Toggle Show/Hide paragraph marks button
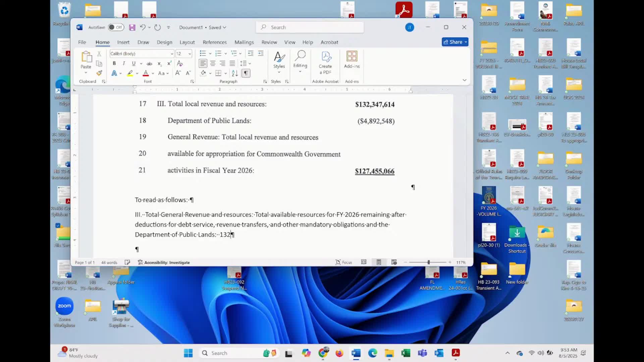 246,73
